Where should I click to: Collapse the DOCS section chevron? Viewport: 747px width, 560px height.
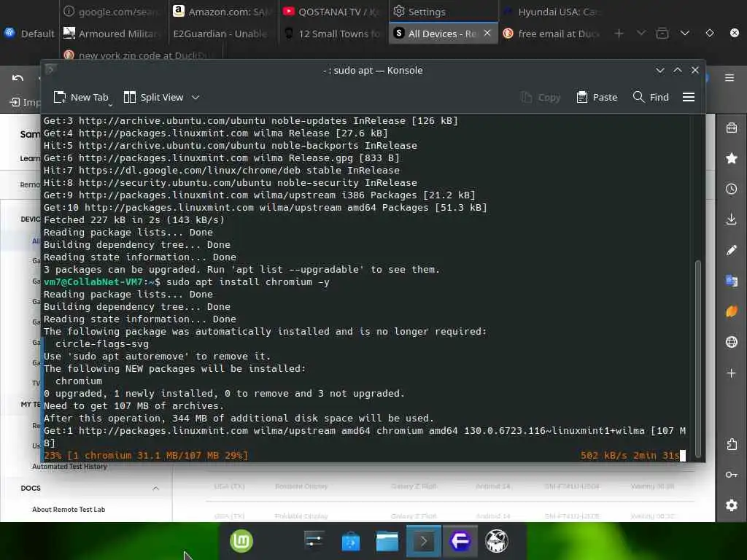155,488
